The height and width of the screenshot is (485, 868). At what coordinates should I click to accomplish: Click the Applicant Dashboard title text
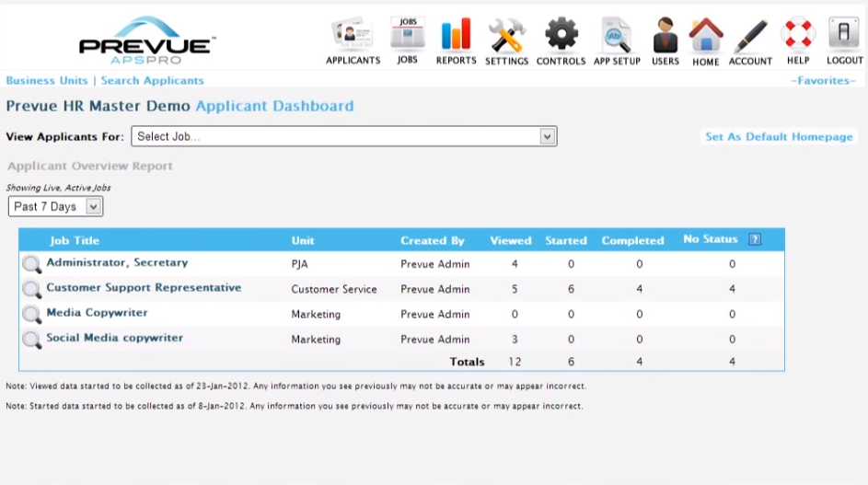(274, 106)
